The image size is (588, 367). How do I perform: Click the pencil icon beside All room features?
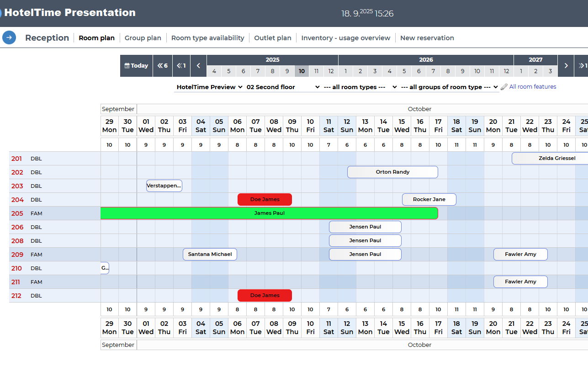point(504,87)
